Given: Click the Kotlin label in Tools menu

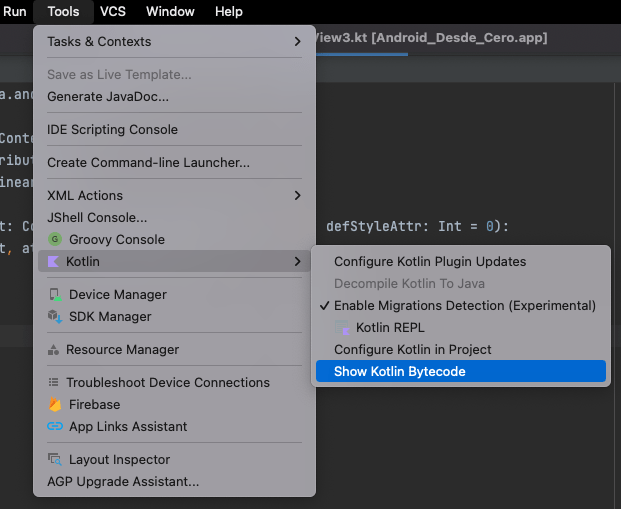Looking at the screenshot, I should (83, 261).
